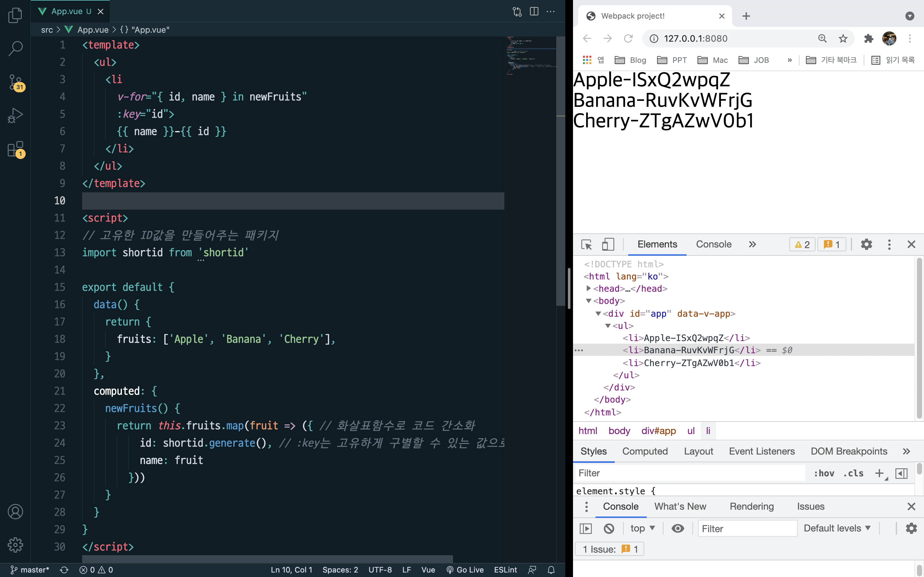
Task: Open the Source Control view
Action: (15, 82)
